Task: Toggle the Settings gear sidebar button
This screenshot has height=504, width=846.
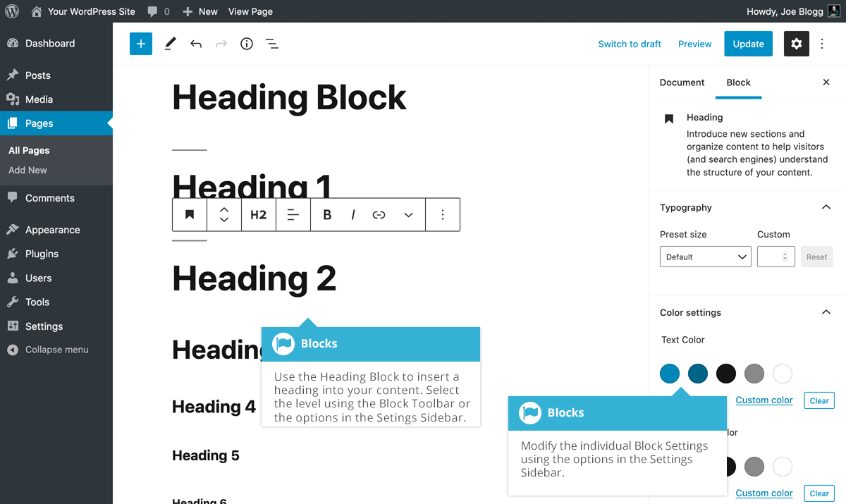Action: click(x=797, y=44)
